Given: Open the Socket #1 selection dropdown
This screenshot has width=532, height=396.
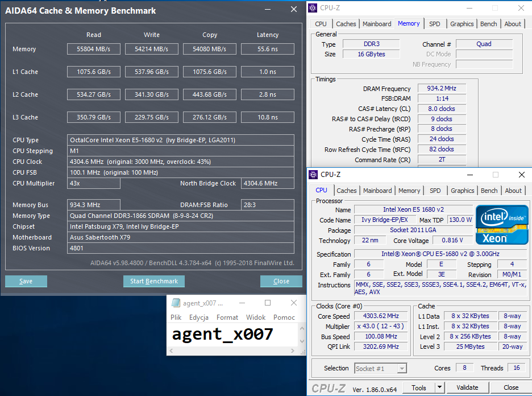Looking at the screenshot, I should tap(402, 369).
